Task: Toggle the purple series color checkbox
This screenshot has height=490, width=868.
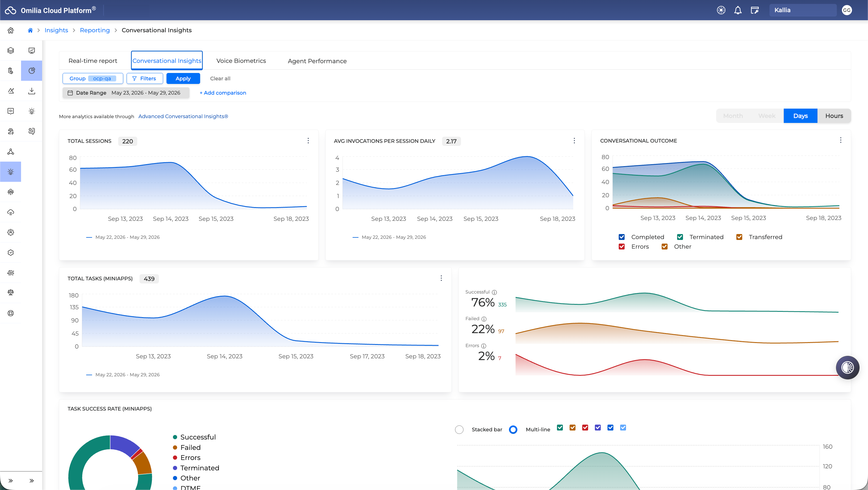Action: [x=598, y=427]
